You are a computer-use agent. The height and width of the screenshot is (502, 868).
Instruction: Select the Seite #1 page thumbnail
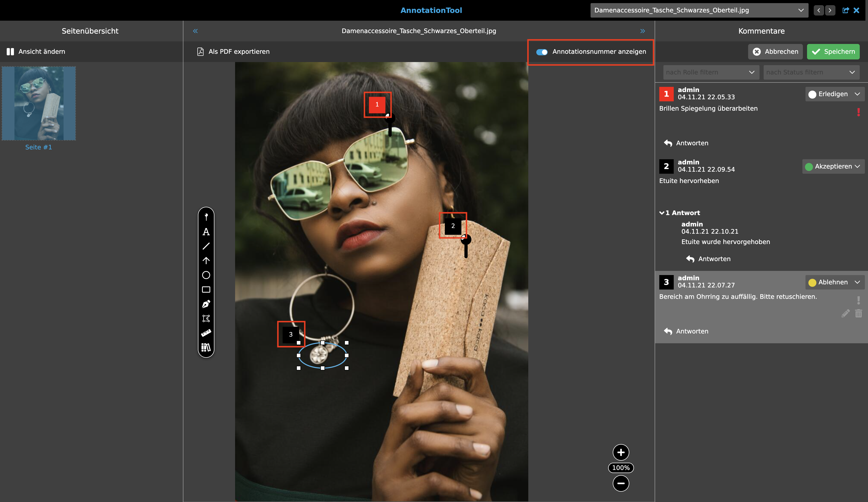point(38,103)
